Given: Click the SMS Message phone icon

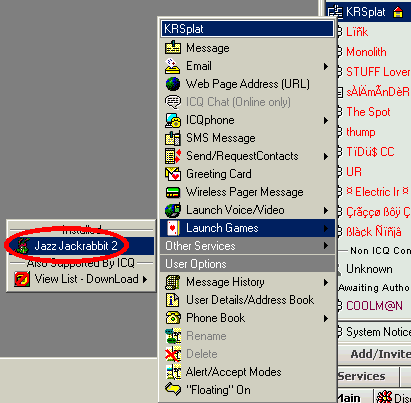Looking at the screenshot, I should (173, 138).
